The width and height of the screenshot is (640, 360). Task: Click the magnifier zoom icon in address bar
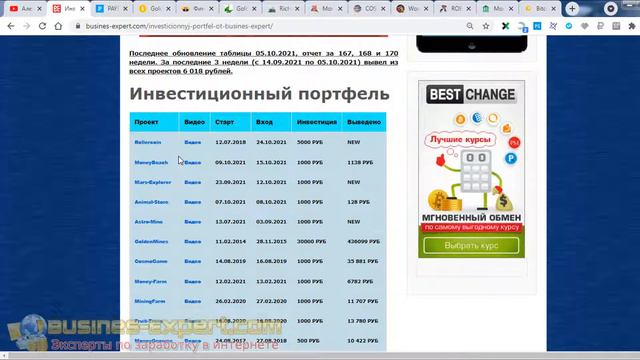pos(470,26)
